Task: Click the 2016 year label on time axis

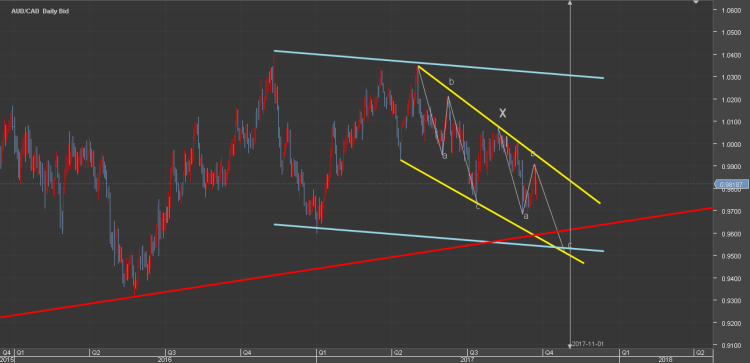Action: pos(165,359)
